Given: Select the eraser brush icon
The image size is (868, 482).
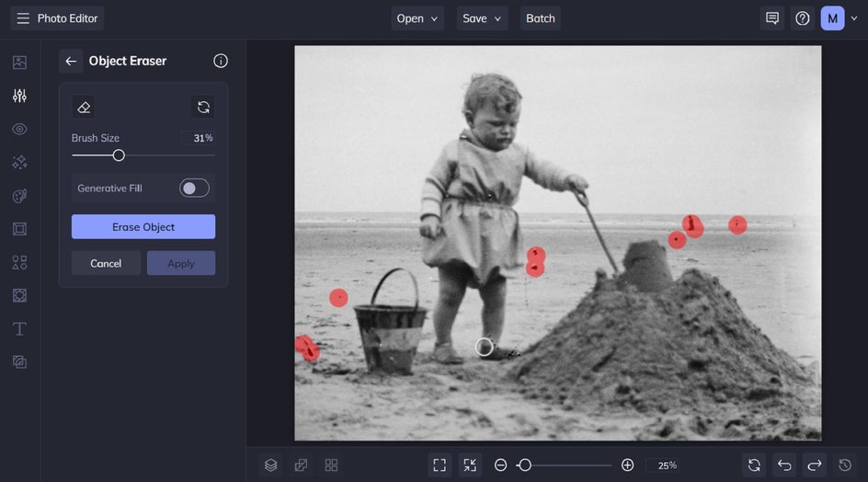Looking at the screenshot, I should pyautogui.click(x=84, y=108).
